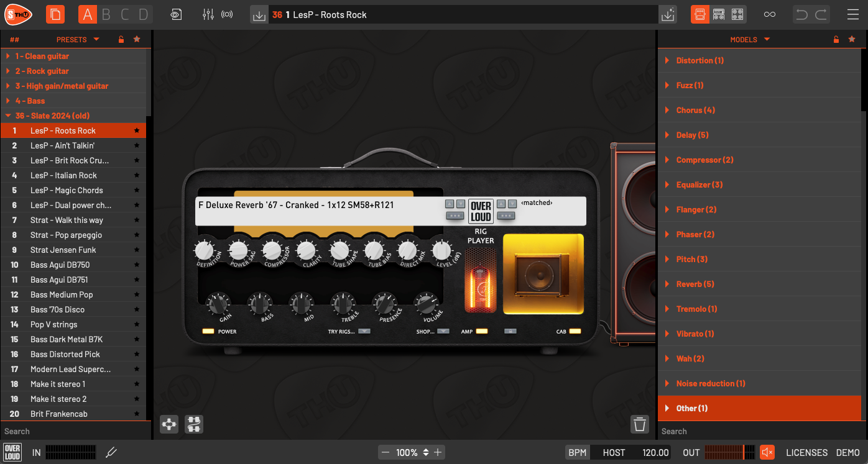This screenshot has height=464, width=868.
Task: Click the GAIN knob
Action: [x=218, y=304]
